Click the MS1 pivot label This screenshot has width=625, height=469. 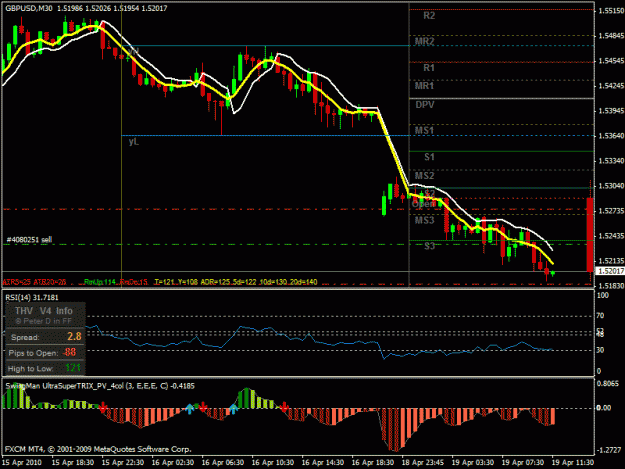[x=424, y=130]
